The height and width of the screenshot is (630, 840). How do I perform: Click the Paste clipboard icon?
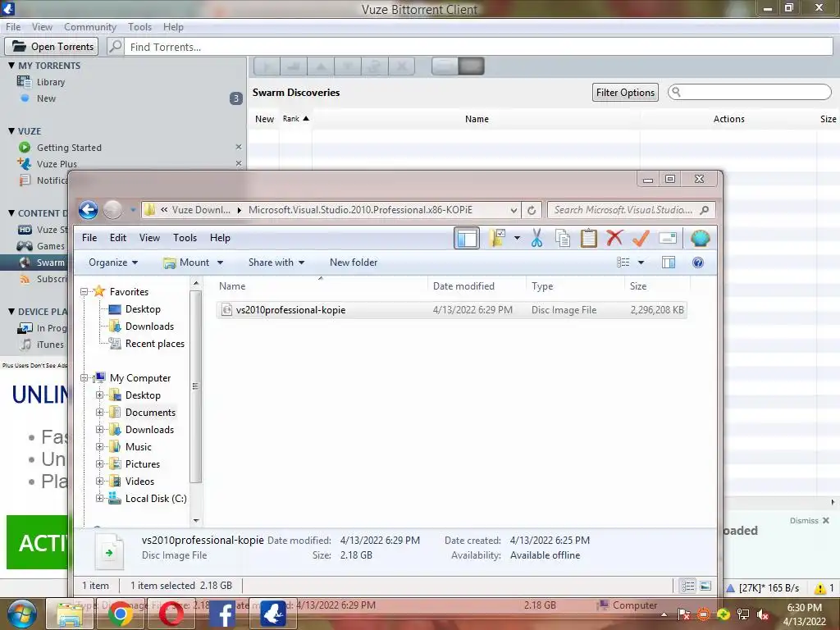[x=588, y=238]
